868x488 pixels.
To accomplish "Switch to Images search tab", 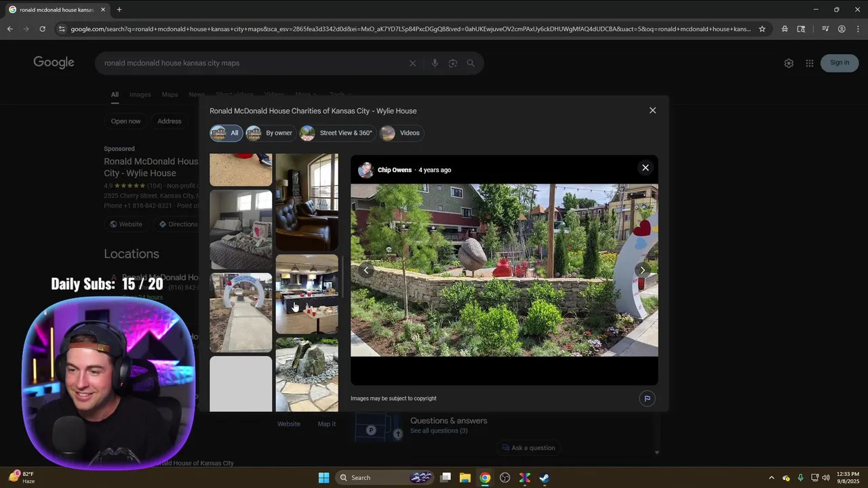I will [140, 95].
